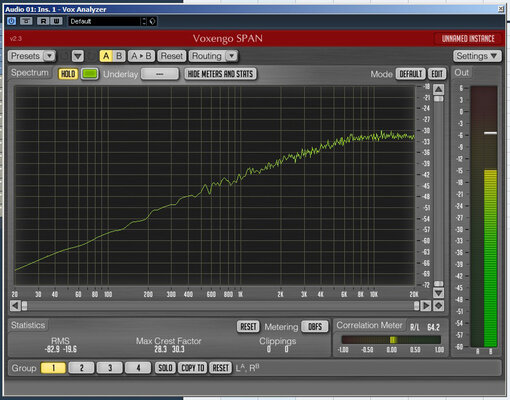The image size is (510, 400).
Task: Open the Settings menu
Action: (477, 56)
